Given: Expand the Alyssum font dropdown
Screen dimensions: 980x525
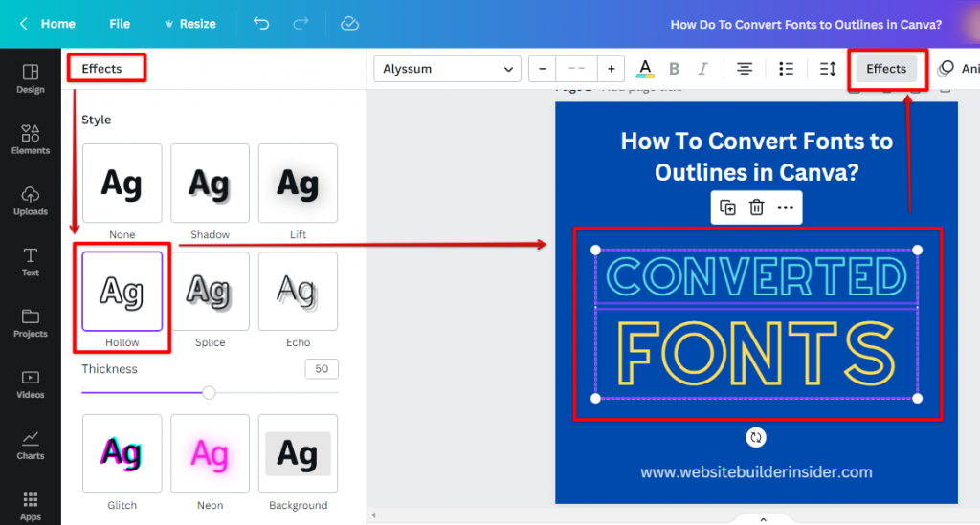Looking at the screenshot, I should (x=447, y=69).
